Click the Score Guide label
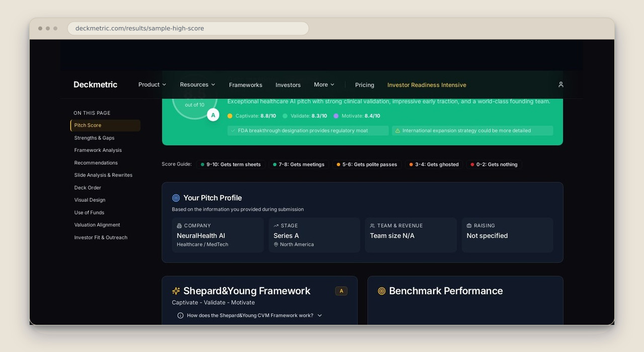This screenshot has width=644, height=352. tap(177, 164)
